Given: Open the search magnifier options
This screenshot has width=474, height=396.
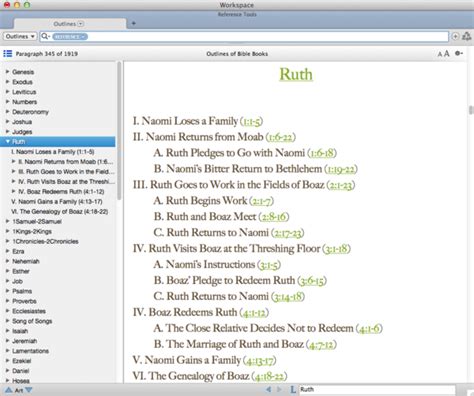Looking at the screenshot, I should [x=46, y=36].
